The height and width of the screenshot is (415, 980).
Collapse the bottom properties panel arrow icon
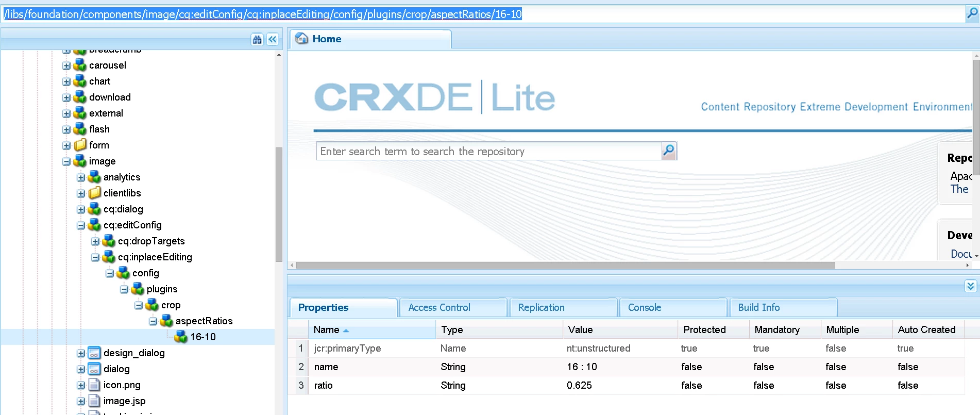(970, 286)
